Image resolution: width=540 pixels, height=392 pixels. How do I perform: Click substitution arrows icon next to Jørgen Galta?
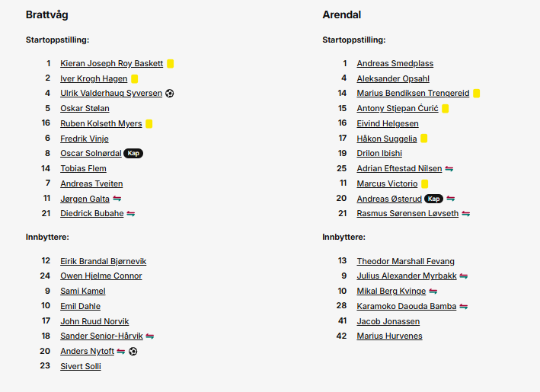(117, 199)
